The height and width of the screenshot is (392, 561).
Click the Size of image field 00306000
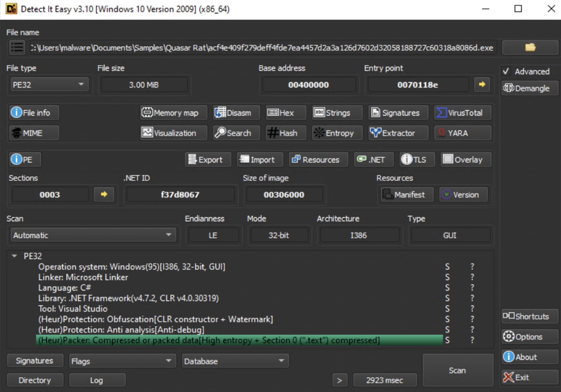[284, 194]
